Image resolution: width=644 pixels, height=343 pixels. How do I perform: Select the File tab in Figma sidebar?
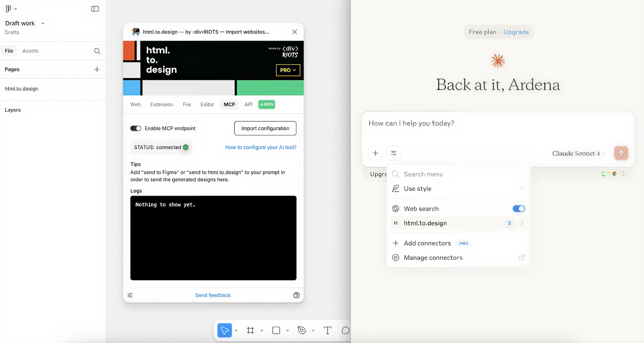(x=9, y=51)
